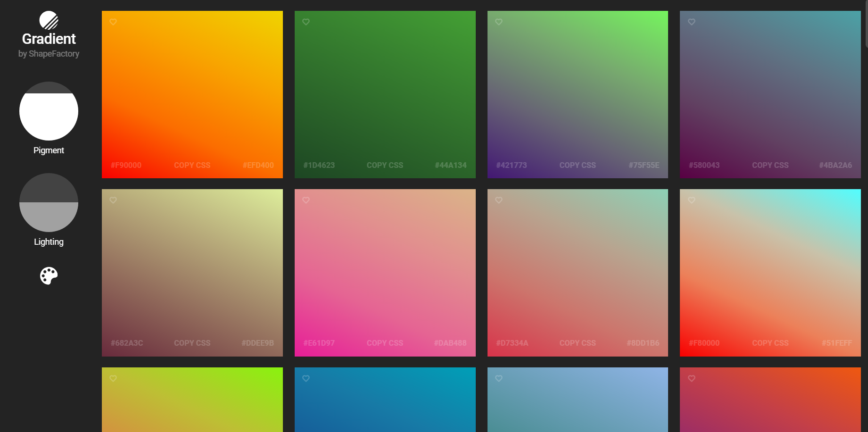Open the by ShapeFactory link

coord(49,54)
